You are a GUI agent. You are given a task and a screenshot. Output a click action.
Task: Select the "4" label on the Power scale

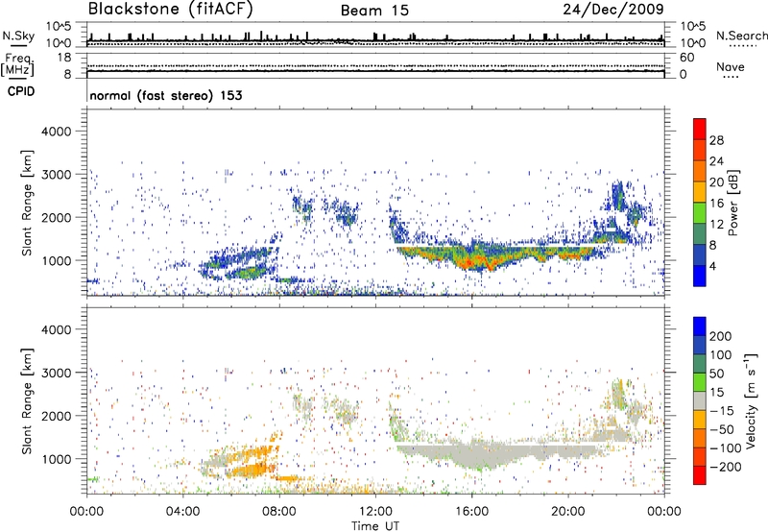[x=713, y=266]
